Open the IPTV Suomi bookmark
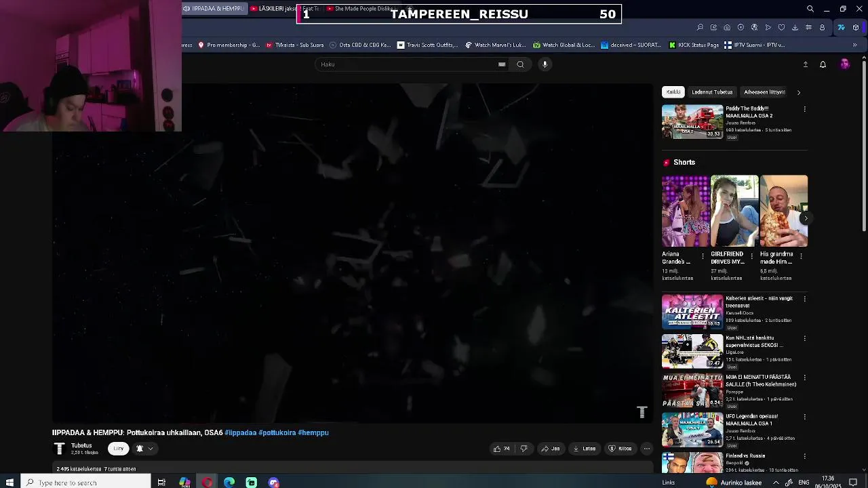The height and width of the screenshot is (488, 868). 755,45
